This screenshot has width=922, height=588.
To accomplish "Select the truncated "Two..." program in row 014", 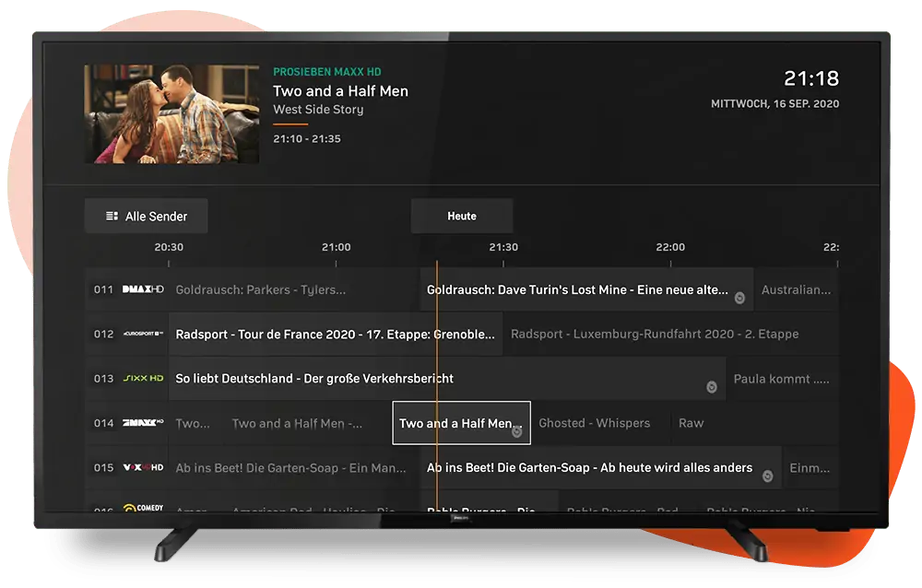I will coord(196,423).
